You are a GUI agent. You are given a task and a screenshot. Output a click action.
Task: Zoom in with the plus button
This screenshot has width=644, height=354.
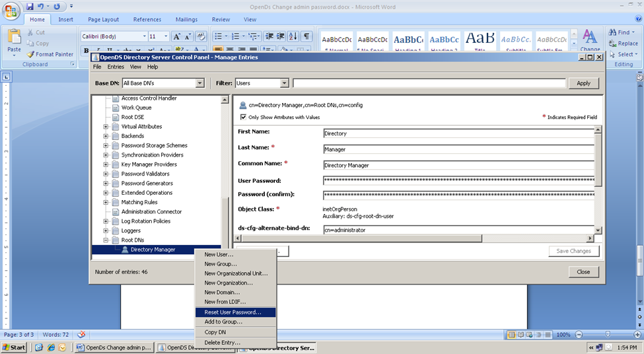tap(637, 335)
